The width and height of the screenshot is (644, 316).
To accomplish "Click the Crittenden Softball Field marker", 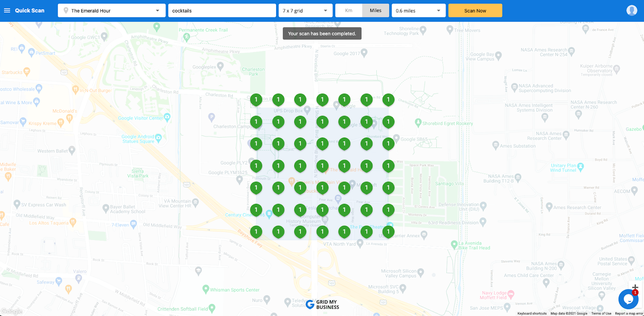I will pyautogui.click(x=212, y=308).
